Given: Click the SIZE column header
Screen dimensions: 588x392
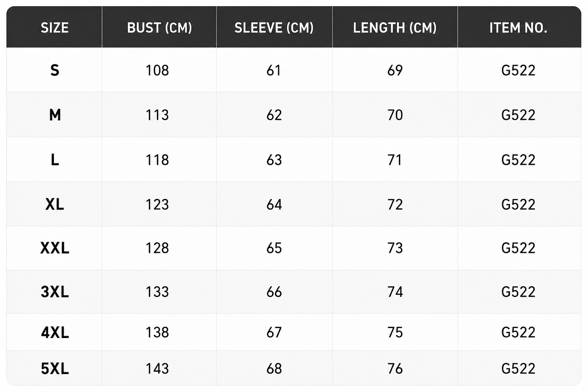Looking at the screenshot, I should (x=55, y=28).
